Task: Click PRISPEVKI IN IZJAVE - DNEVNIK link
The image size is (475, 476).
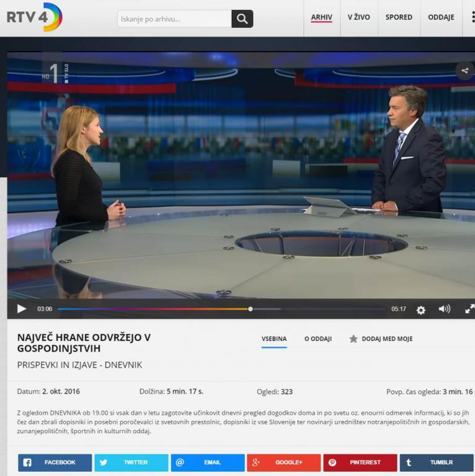Action: click(79, 365)
